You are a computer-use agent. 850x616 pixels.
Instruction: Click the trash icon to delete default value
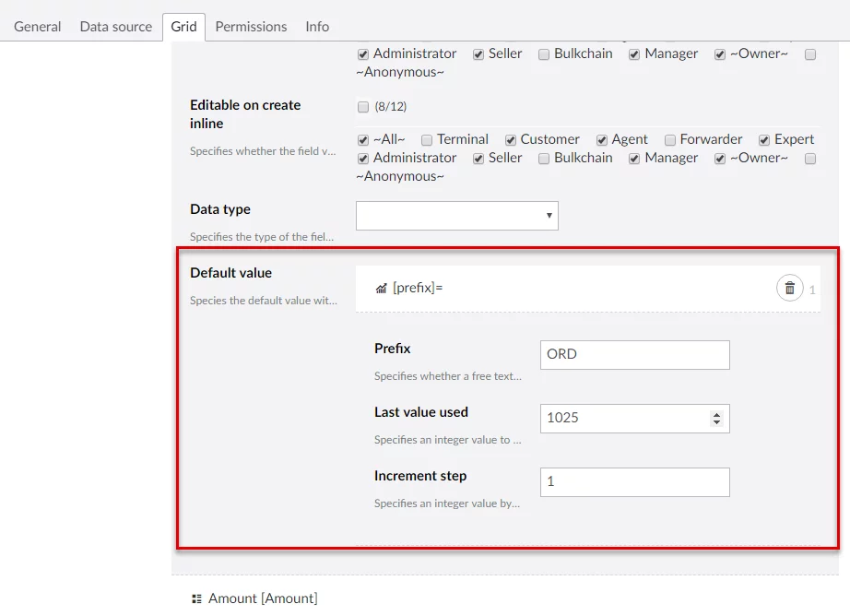pyautogui.click(x=789, y=289)
